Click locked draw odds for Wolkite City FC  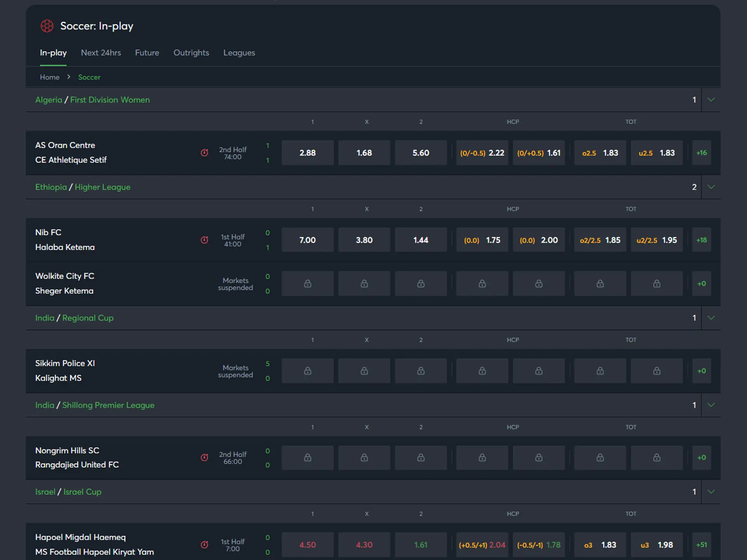[364, 283]
